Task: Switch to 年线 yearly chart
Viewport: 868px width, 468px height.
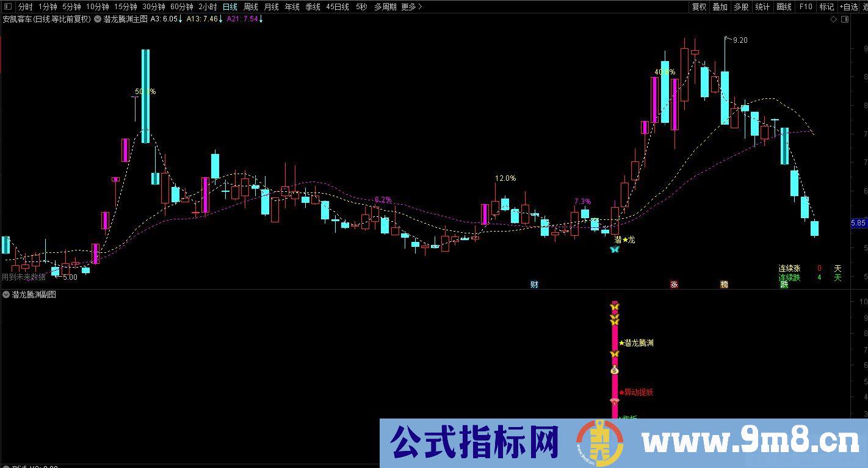Action: [x=292, y=7]
